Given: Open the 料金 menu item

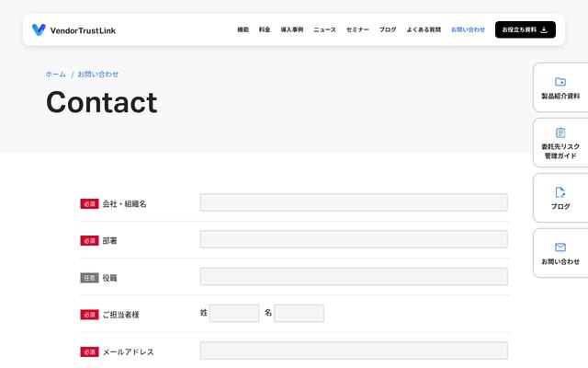Looking at the screenshot, I should [x=265, y=29].
